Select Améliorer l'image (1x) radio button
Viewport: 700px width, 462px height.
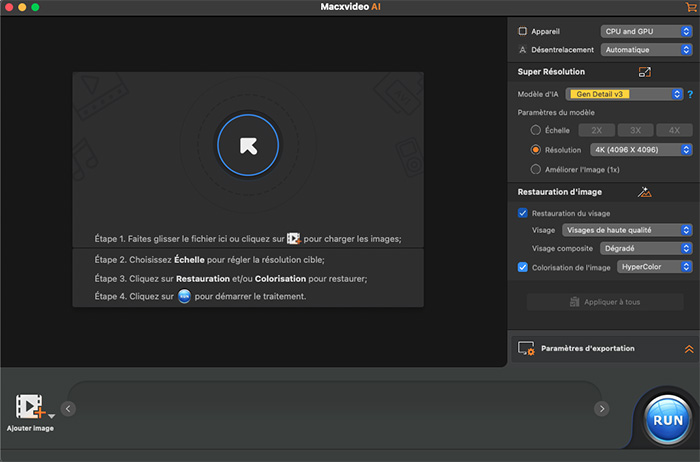point(535,169)
